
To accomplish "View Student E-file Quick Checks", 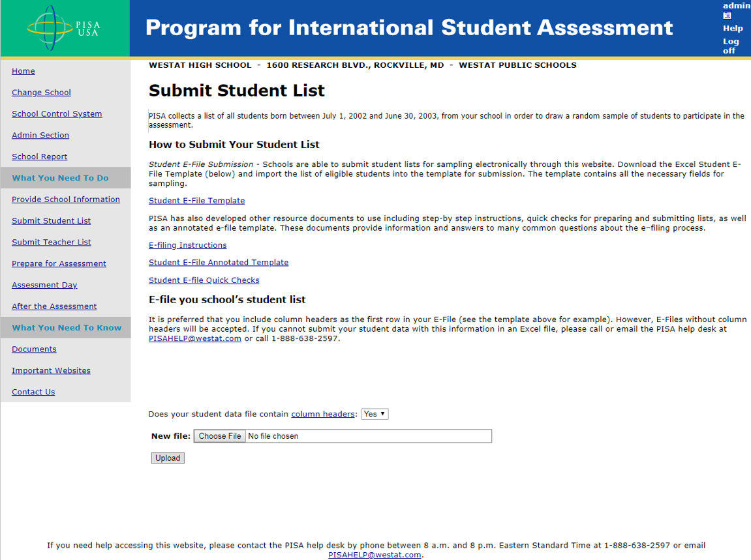I will 204,280.
